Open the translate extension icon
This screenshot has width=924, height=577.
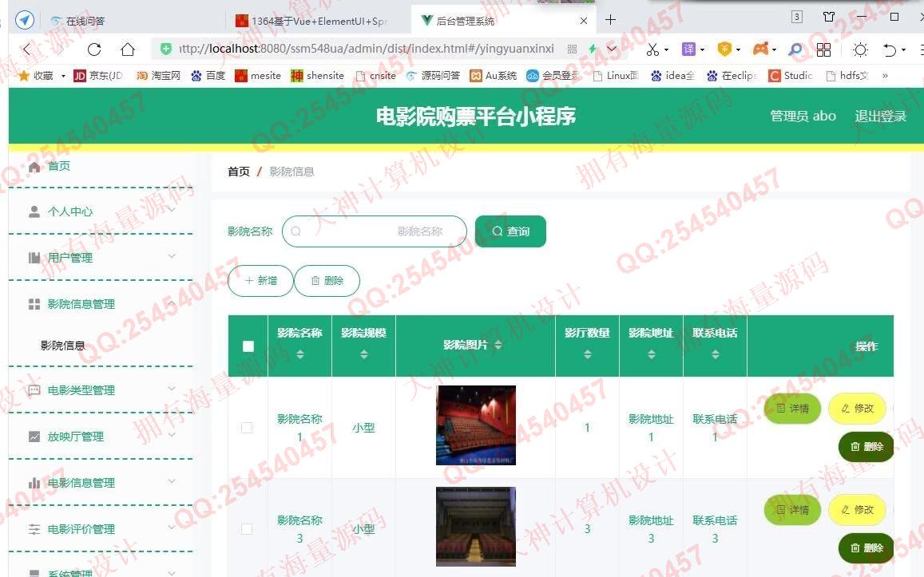(x=688, y=49)
